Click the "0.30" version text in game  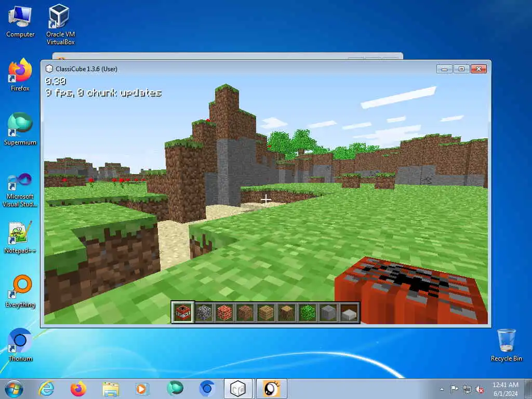(x=56, y=81)
